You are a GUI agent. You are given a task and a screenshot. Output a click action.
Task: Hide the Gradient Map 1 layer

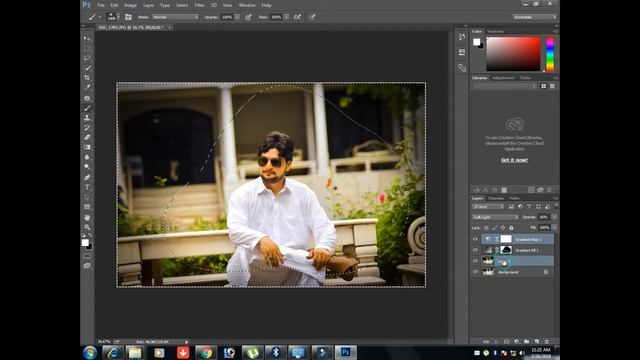[x=475, y=239]
